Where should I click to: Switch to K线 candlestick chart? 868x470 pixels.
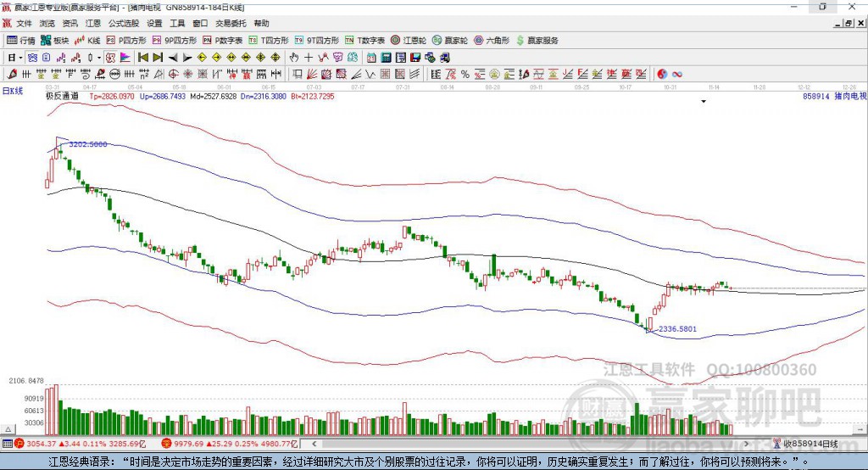click(87, 41)
